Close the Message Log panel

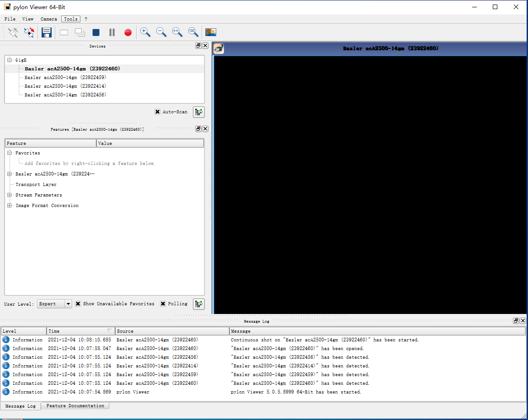(x=523, y=321)
